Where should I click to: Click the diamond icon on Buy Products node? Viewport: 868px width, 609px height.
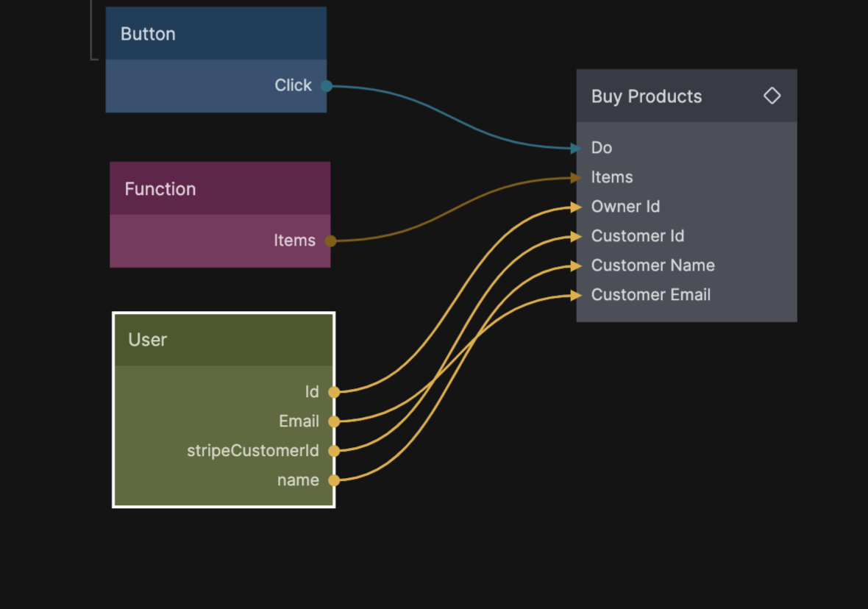point(772,96)
